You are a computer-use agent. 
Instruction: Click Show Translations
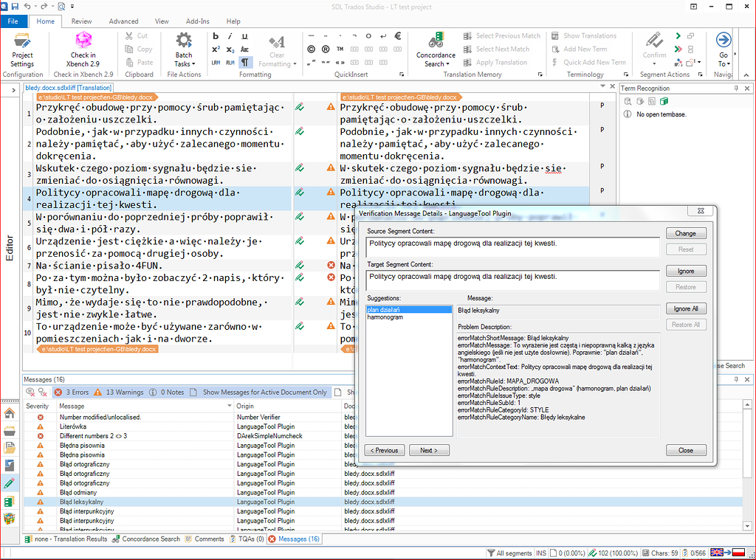point(584,35)
